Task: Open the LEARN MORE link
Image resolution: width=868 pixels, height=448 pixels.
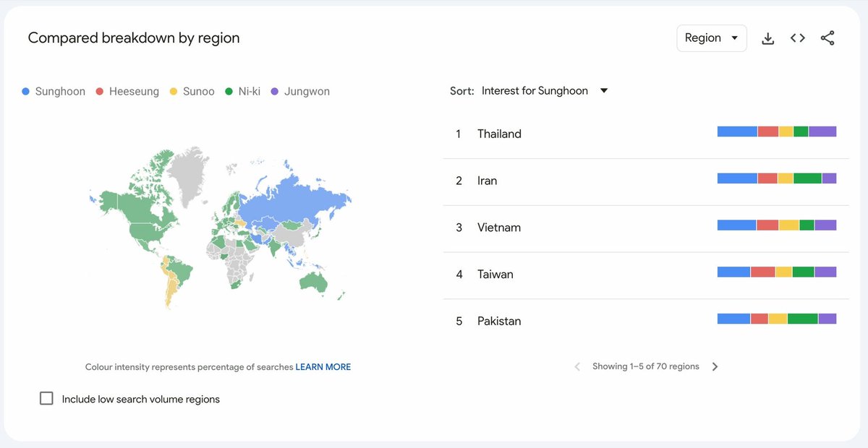Action: pyautogui.click(x=323, y=367)
